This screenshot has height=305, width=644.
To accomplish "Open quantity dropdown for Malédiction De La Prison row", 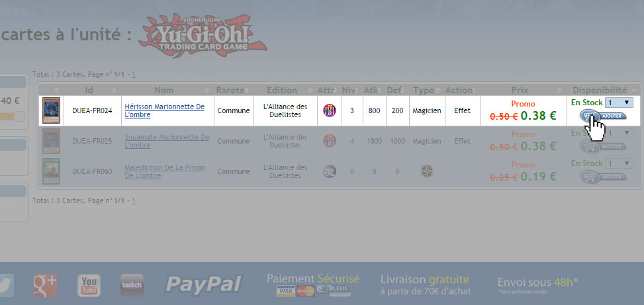I will (619, 163).
